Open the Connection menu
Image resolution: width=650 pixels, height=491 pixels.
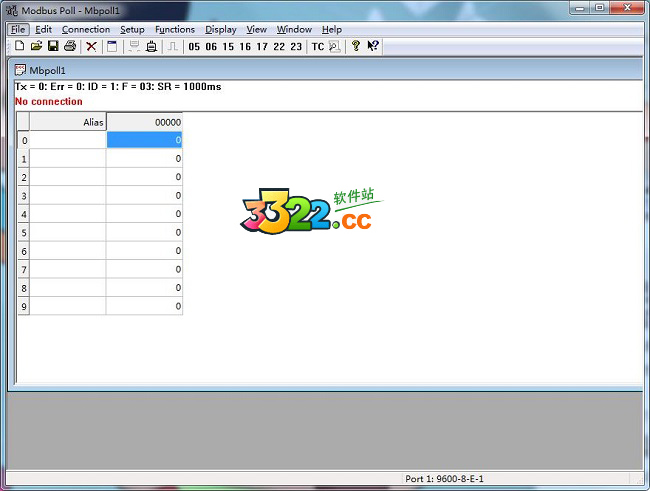point(86,29)
